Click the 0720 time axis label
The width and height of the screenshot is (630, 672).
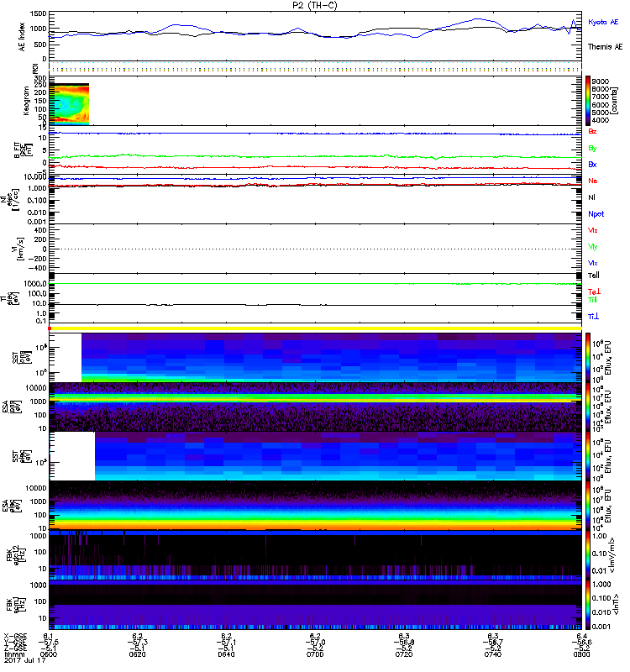[404, 654]
